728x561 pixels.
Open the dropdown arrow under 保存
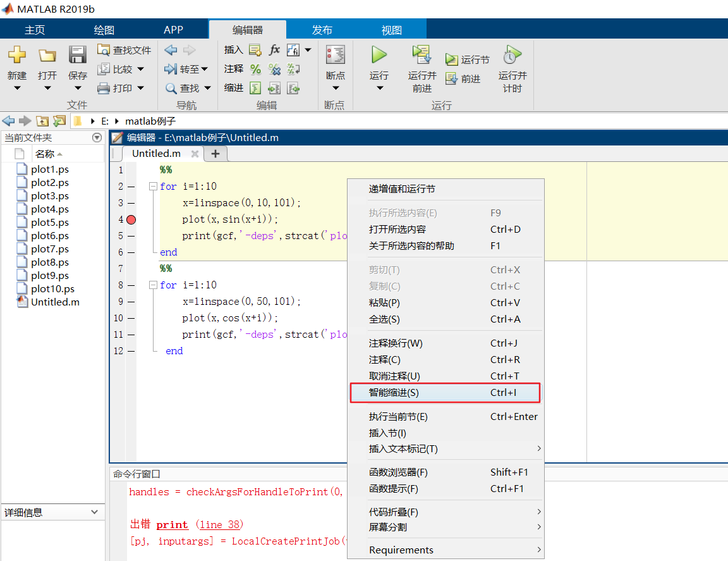click(78, 88)
